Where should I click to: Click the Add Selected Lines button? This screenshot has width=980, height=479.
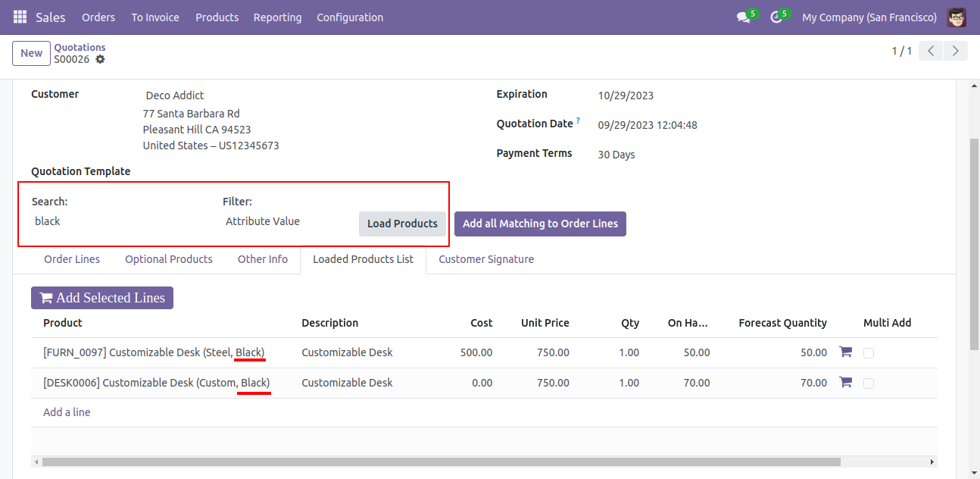[x=102, y=298]
